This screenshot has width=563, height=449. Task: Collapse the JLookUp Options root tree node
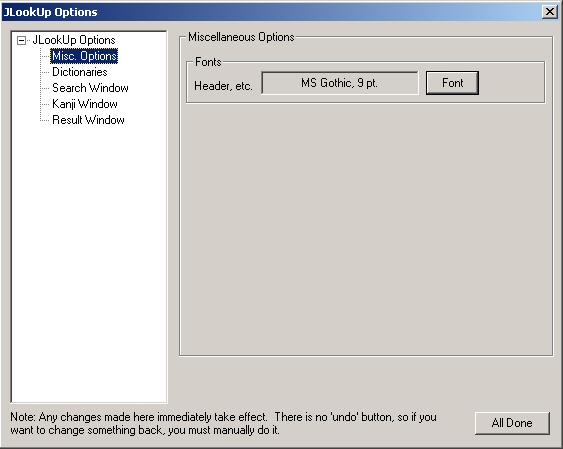point(22,41)
